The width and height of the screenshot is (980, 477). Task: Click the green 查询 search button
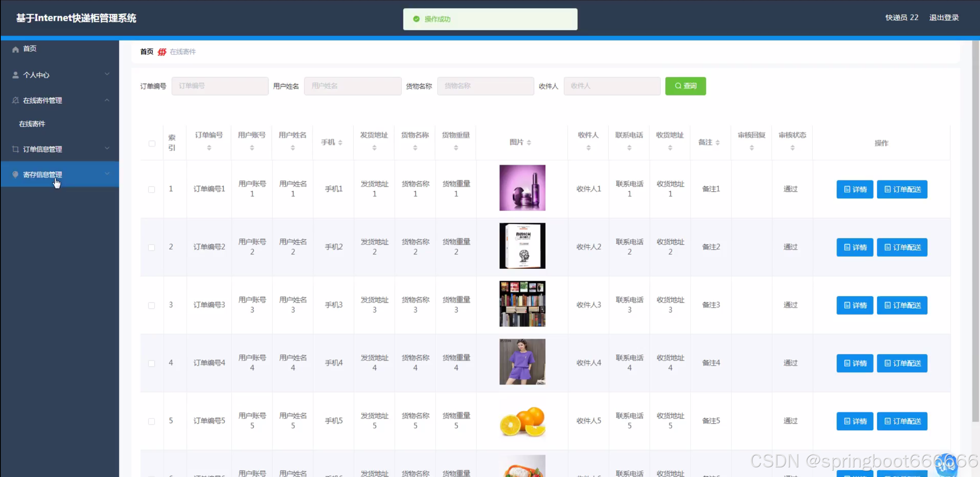[685, 86]
